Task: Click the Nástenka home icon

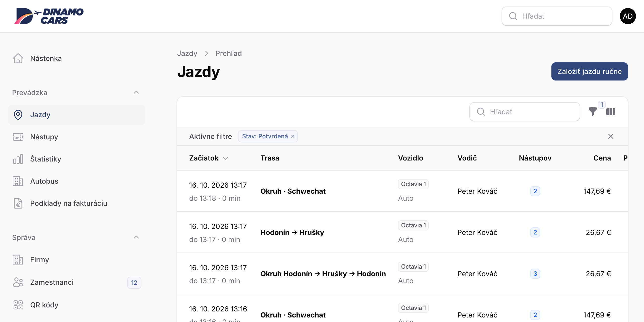Action: click(x=18, y=58)
